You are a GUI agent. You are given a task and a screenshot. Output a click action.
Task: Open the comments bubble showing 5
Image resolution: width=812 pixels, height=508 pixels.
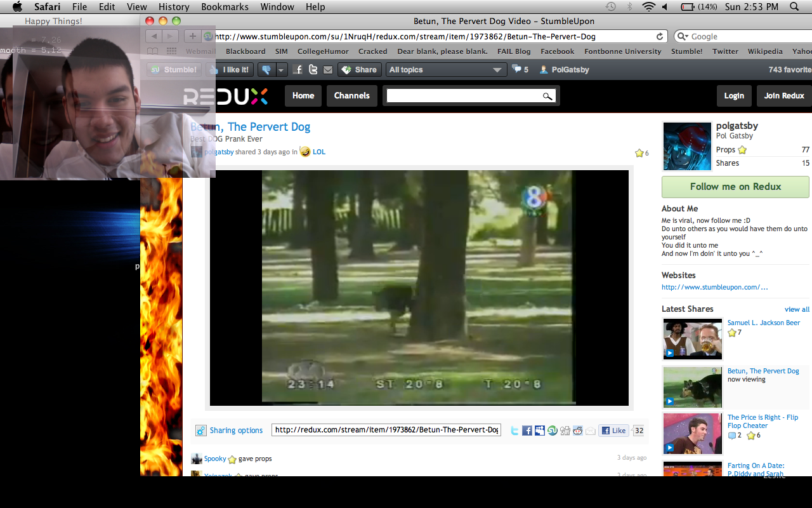(520, 70)
